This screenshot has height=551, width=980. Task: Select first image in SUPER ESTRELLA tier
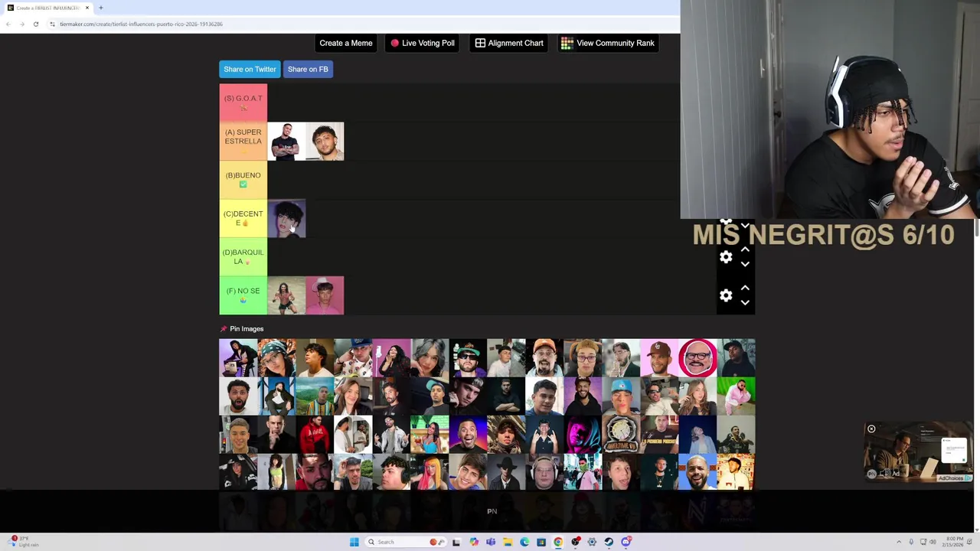point(286,142)
